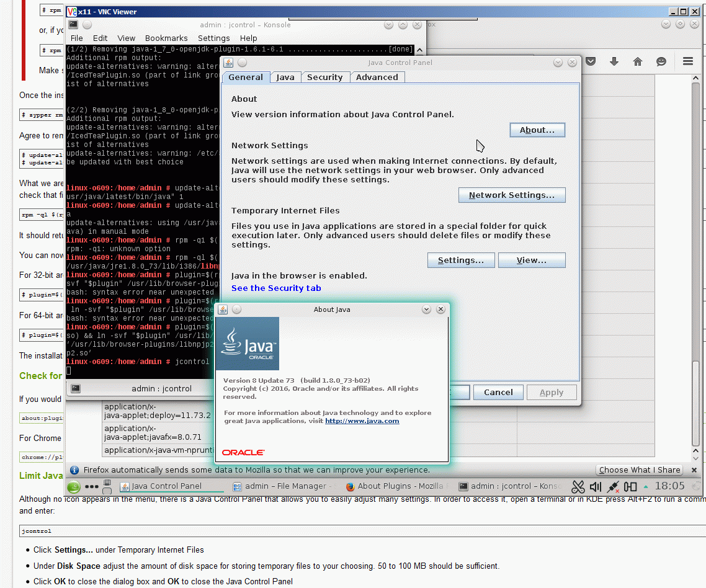Switch to About Plugins Mozilla taskbar entry

click(x=396, y=486)
